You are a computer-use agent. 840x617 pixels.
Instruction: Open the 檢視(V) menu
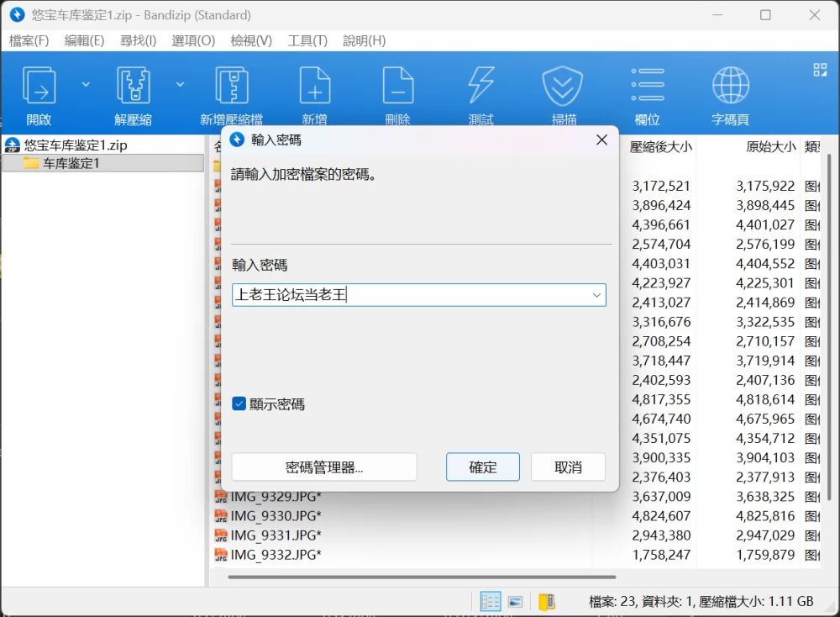251,40
